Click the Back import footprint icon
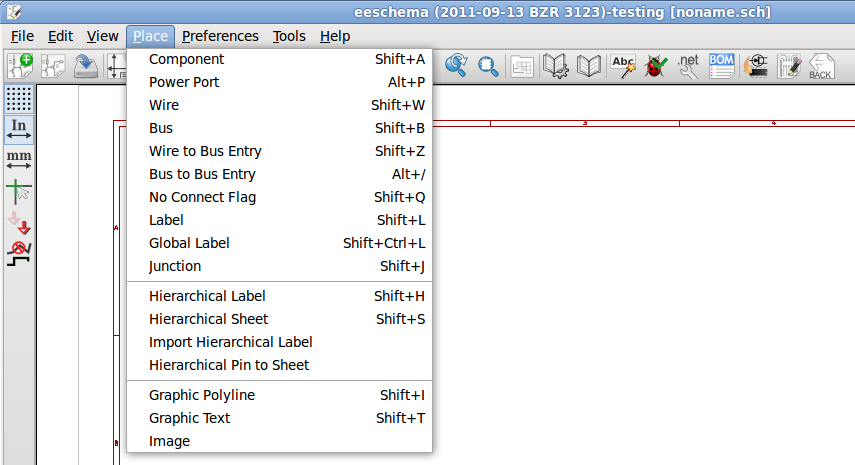This screenshot has width=855, height=465. coord(821,66)
